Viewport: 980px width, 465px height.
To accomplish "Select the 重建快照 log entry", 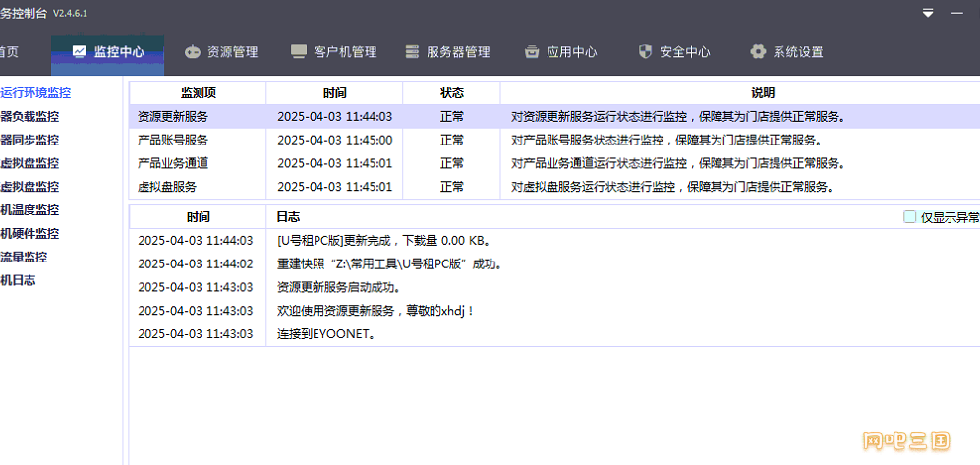I will (554, 263).
